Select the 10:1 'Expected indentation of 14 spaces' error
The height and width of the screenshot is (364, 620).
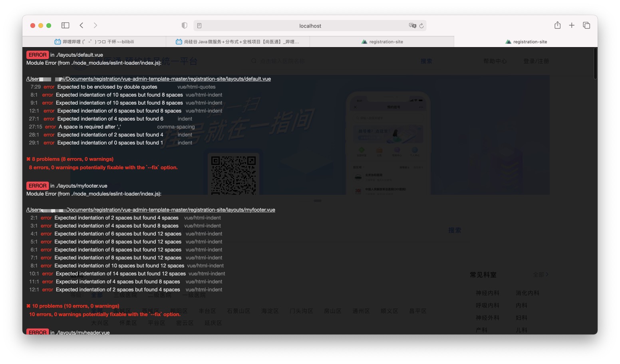(x=127, y=274)
